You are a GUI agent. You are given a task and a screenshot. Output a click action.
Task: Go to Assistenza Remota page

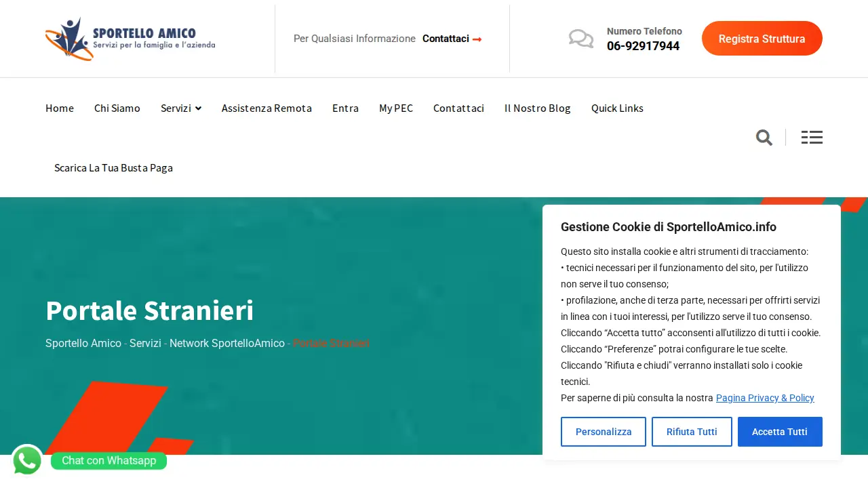267,108
